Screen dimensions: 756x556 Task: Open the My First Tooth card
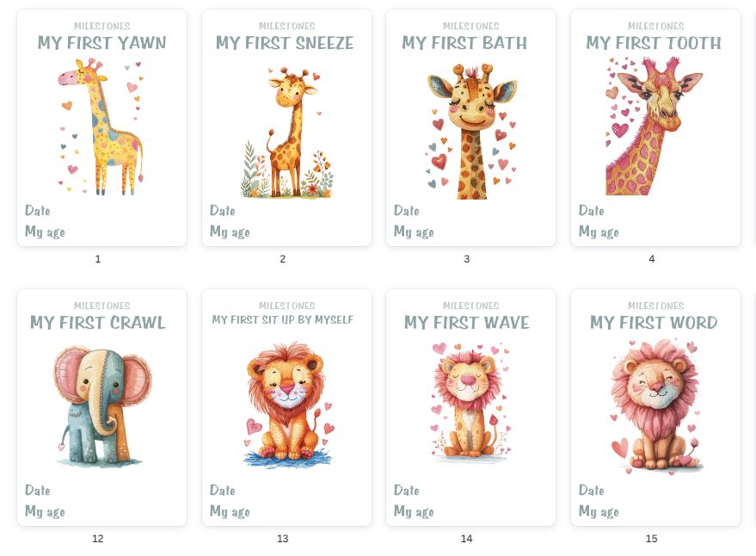(x=655, y=127)
